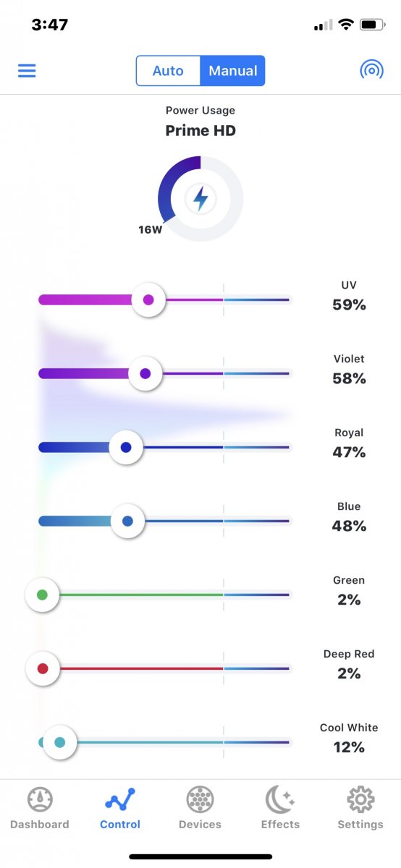Click the Royal slider handle
Viewport: 401px width, 868px height.
pos(126,448)
